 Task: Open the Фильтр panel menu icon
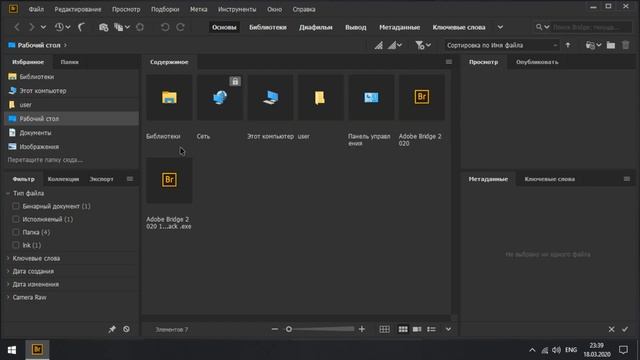pos(130,179)
